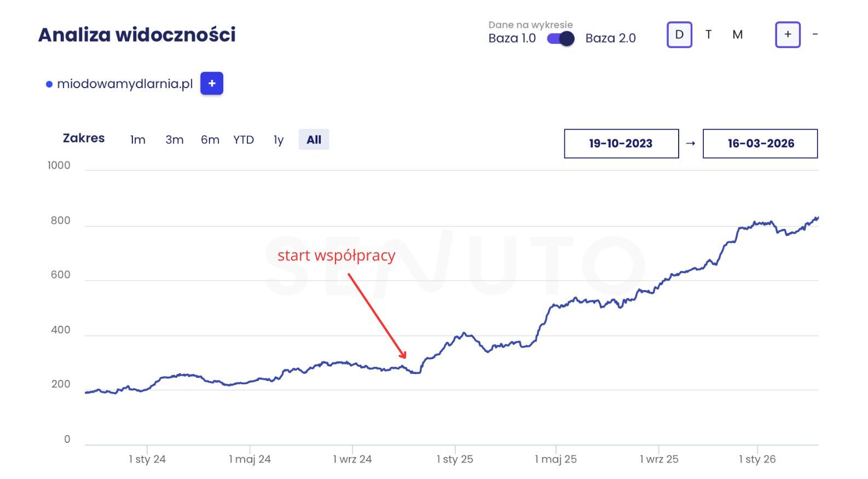This screenshot has width=868, height=479.
Task: Click the miodowamydlarnia.pl domain label
Action: (x=125, y=84)
